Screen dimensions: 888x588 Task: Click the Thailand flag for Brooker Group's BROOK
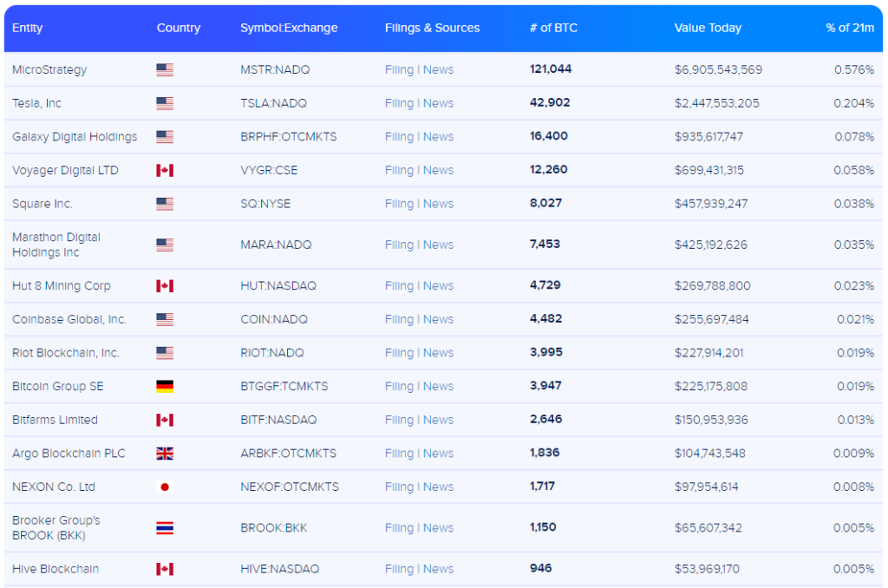click(x=165, y=527)
